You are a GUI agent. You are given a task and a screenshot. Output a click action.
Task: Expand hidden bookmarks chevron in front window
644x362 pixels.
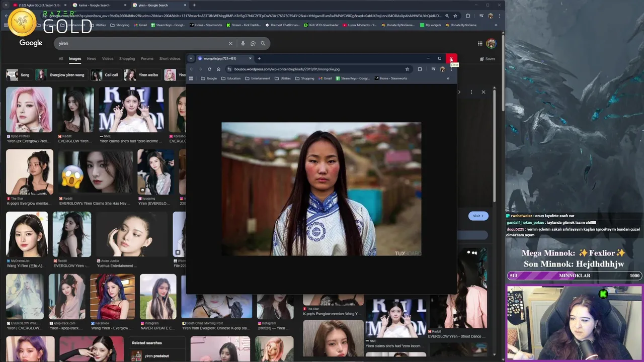coord(448,78)
